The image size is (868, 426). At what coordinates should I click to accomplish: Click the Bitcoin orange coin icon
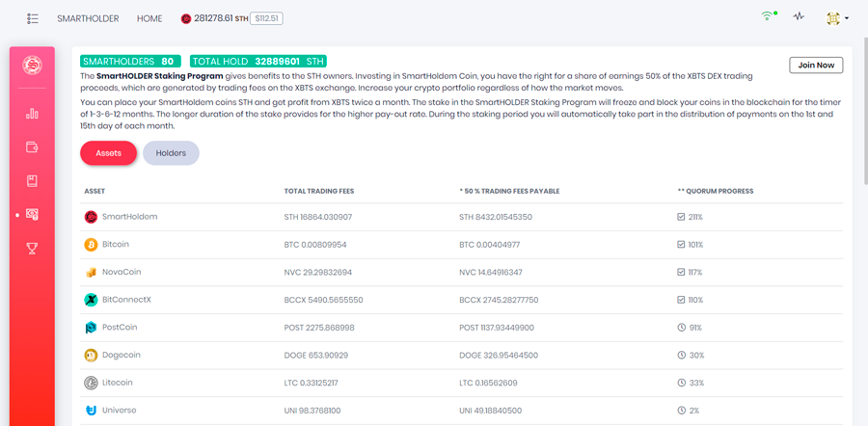91,245
